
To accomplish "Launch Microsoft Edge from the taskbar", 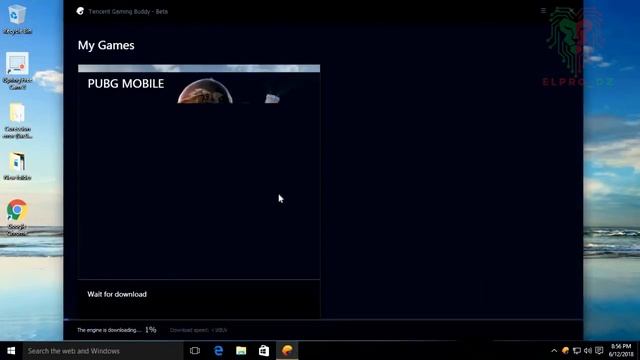I will coord(218,351).
